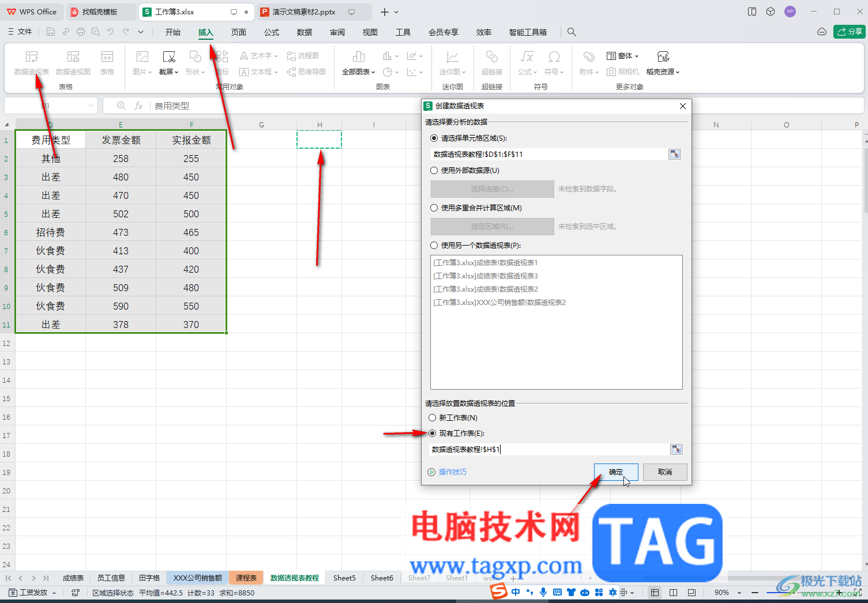Open the 公式 Formulas ribbon tab
This screenshot has width=868, height=603.
pos(272,32)
